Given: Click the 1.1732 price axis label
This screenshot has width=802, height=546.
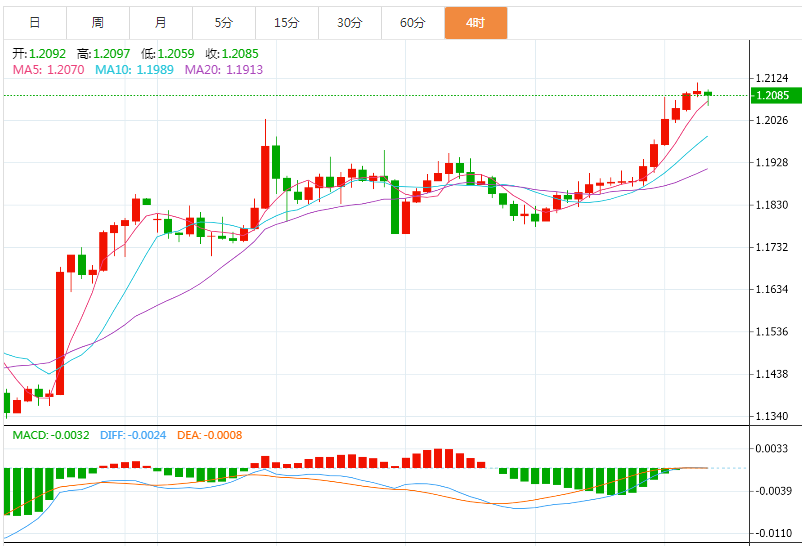Looking at the screenshot, I should point(772,247).
